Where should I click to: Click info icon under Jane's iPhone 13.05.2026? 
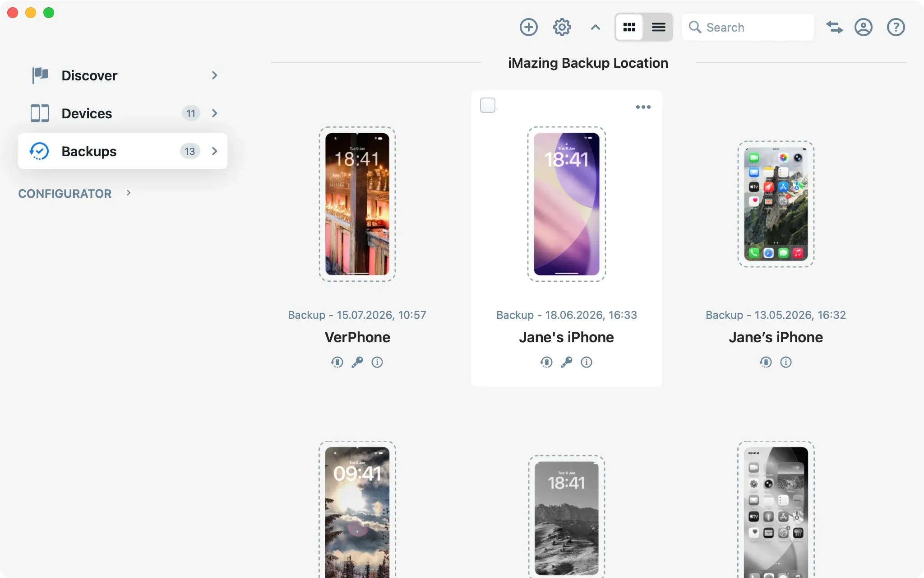[x=786, y=362]
